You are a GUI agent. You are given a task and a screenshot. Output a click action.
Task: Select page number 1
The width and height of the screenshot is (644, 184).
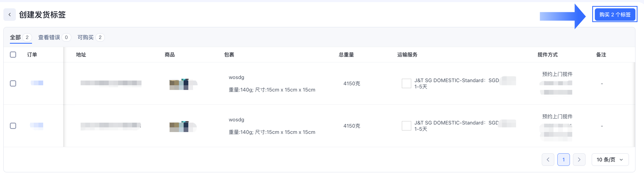pos(563,160)
